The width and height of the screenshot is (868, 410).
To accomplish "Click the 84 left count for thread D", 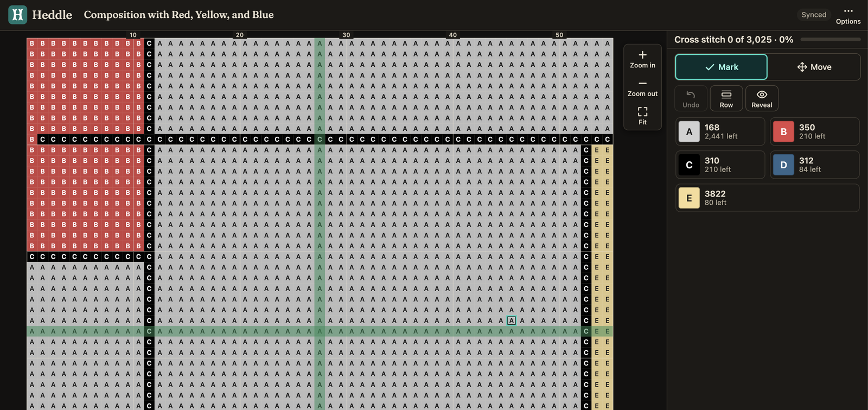I will (x=810, y=169).
